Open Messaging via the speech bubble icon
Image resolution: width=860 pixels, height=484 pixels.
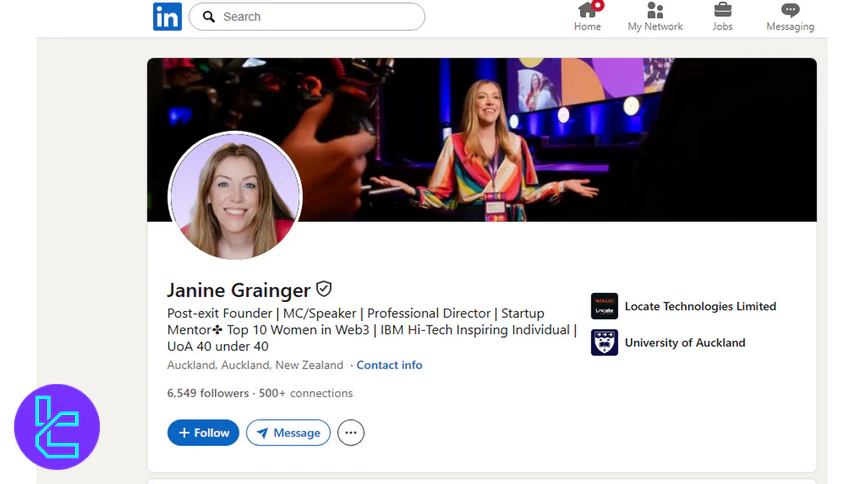[790, 11]
